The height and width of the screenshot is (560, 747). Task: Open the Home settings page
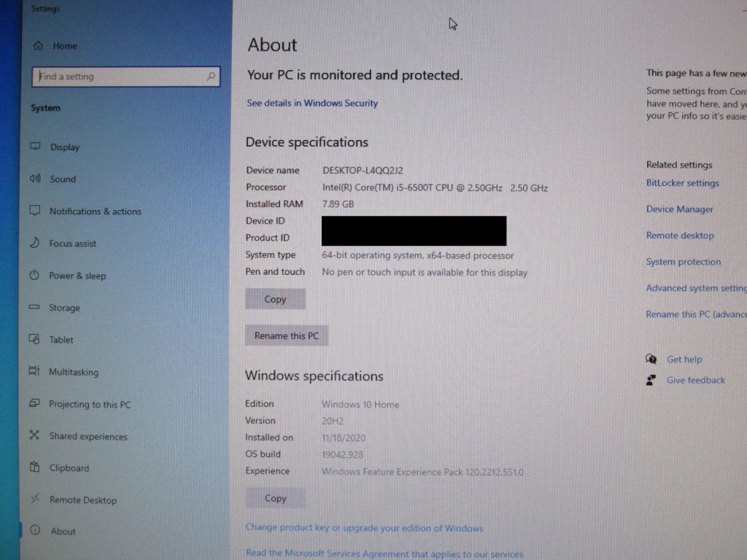click(x=65, y=46)
